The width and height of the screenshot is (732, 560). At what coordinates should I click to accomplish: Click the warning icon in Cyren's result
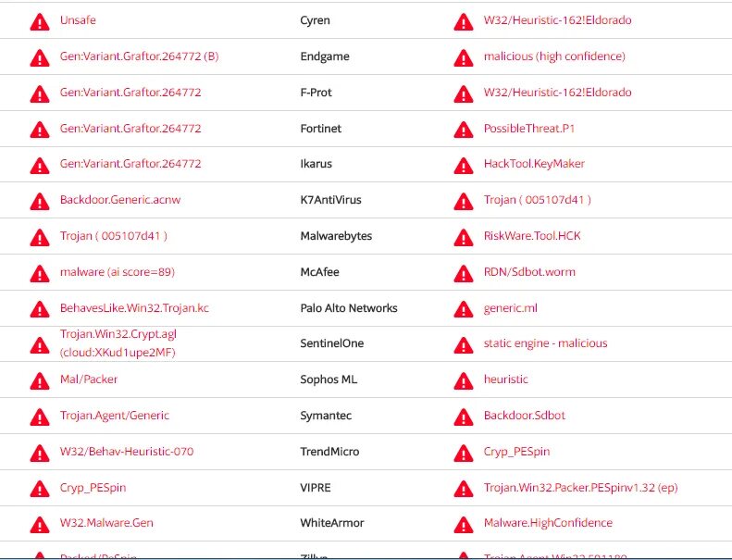coord(464,21)
